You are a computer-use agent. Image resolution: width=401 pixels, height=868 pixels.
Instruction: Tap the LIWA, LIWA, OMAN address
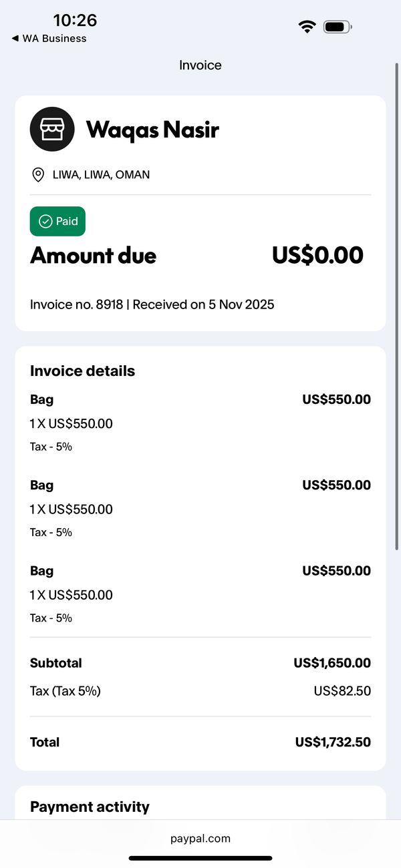point(101,175)
